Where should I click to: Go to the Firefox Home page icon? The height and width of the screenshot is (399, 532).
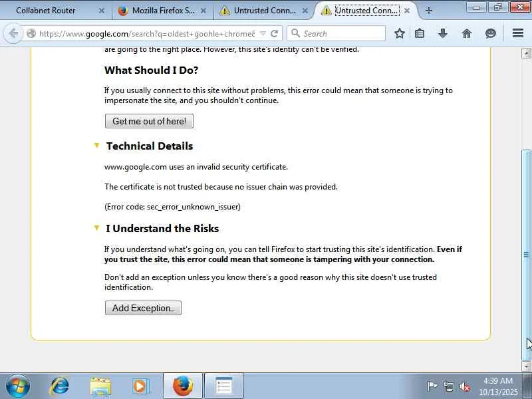pyautogui.click(x=467, y=33)
